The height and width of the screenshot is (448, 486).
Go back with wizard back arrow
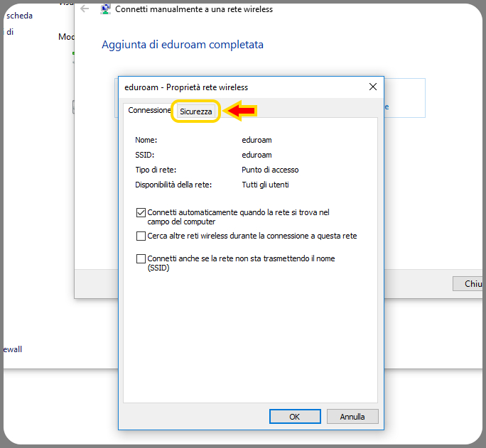tap(85, 9)
